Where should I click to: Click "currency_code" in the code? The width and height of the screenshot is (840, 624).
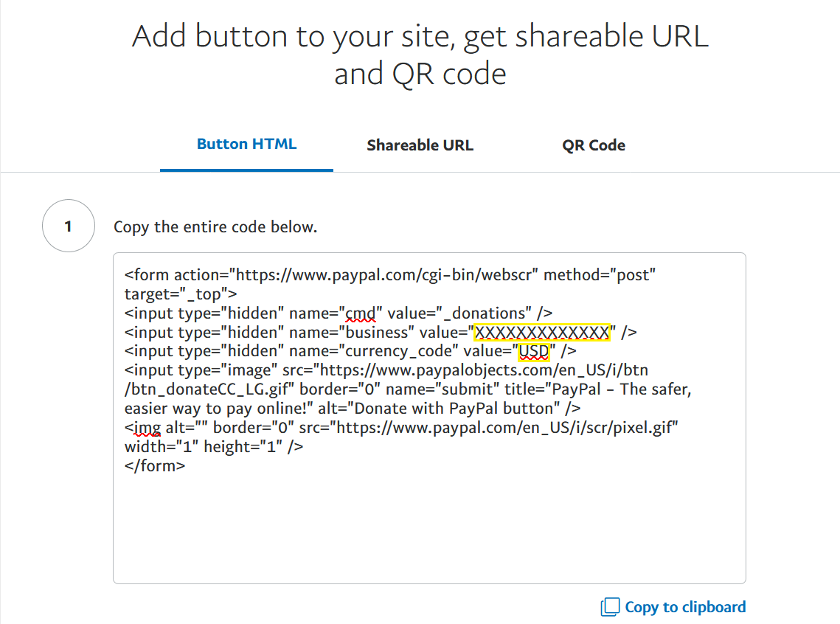[x=402, y=351]
